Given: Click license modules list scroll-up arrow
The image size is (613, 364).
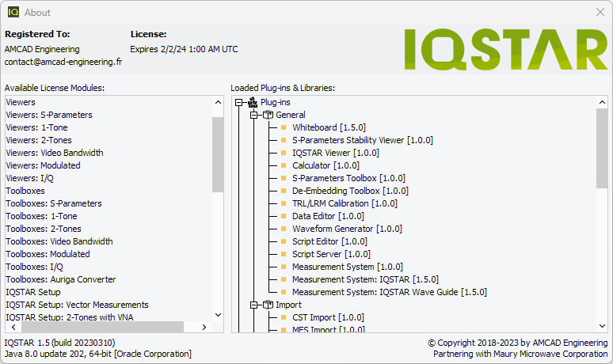Looking at the screenshot, I should tap(218, 102).
